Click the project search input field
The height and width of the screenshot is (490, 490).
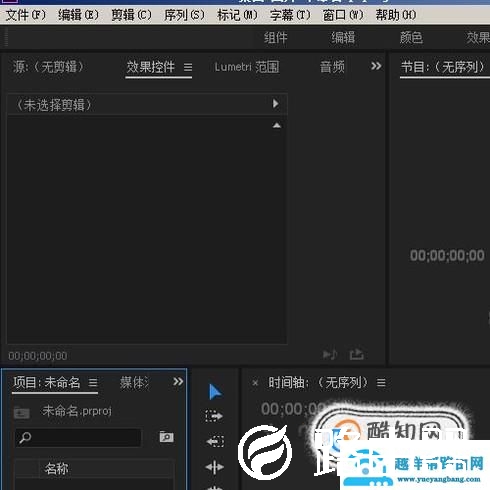[x=78, y=438]
